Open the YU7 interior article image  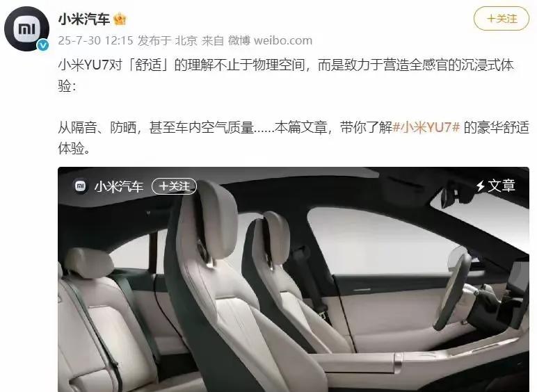click(294, 279)
